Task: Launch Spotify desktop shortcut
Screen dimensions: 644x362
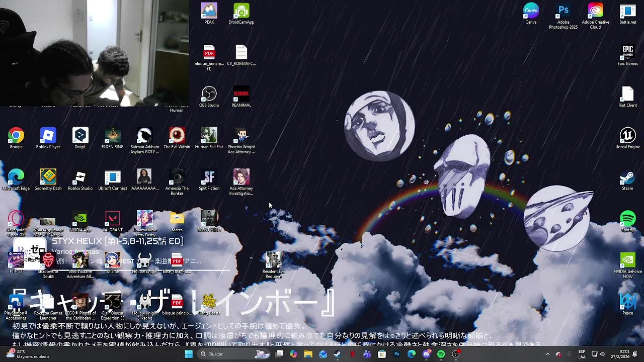Action: (x=628, y=222)
